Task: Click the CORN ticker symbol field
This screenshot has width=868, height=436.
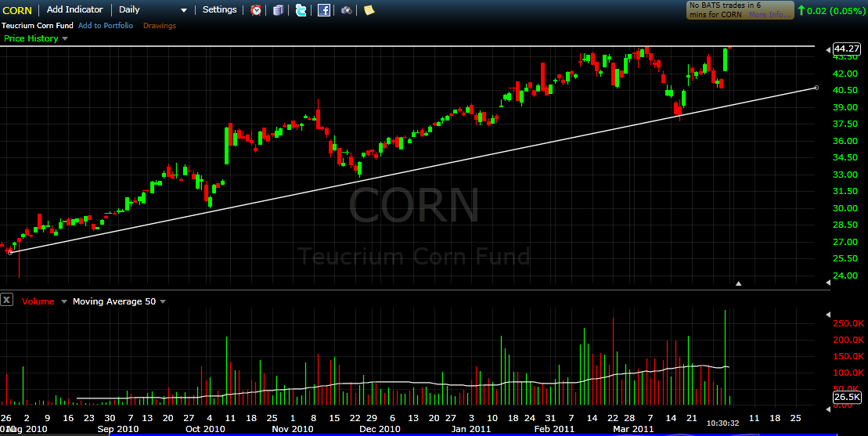Action: click(x=17, y=10)
